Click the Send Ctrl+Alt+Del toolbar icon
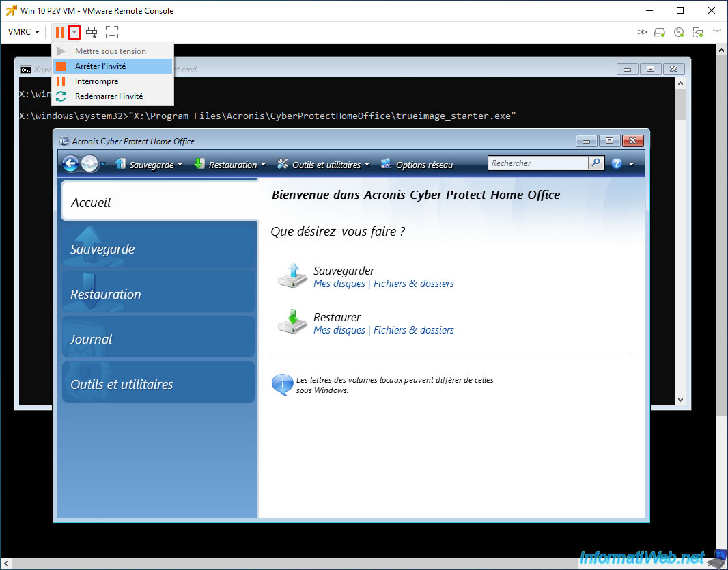Screen dimensions: 728x570 point(92,32)
